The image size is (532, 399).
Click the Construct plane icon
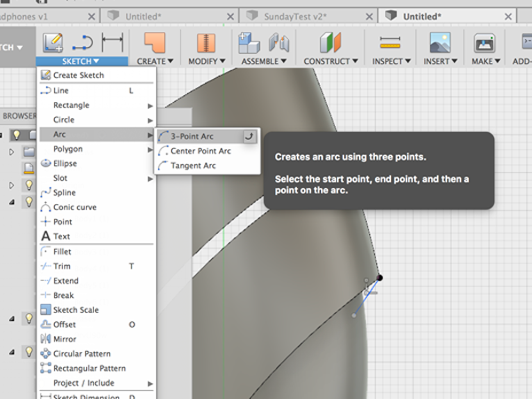(x=330, y=43)
